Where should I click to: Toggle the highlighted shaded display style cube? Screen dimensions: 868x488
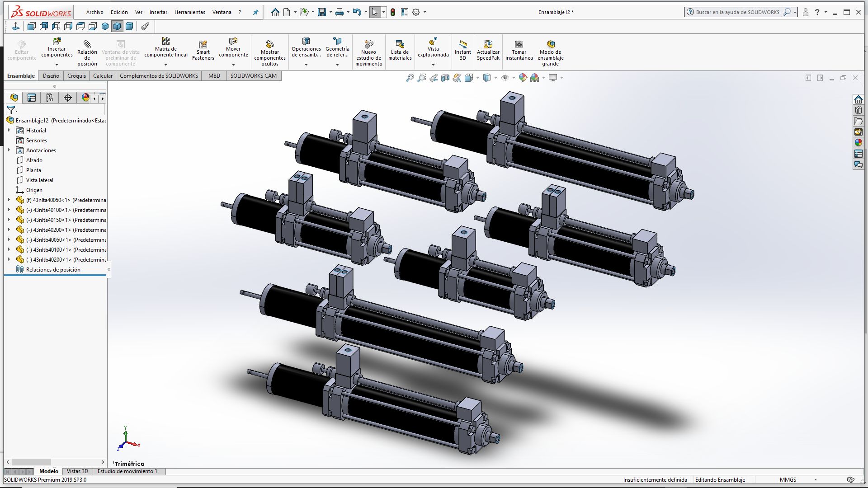pyautogui.click(x=117, y=26)
